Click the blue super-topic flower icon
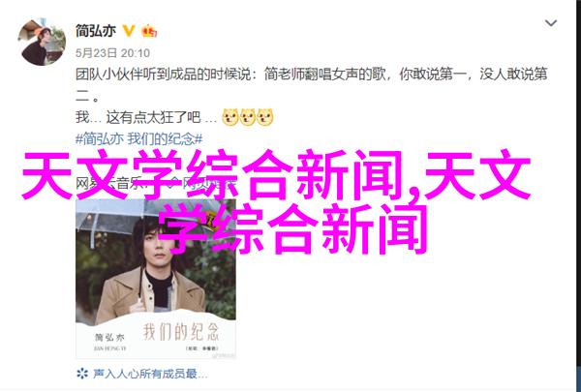 [x=82, y=373]
